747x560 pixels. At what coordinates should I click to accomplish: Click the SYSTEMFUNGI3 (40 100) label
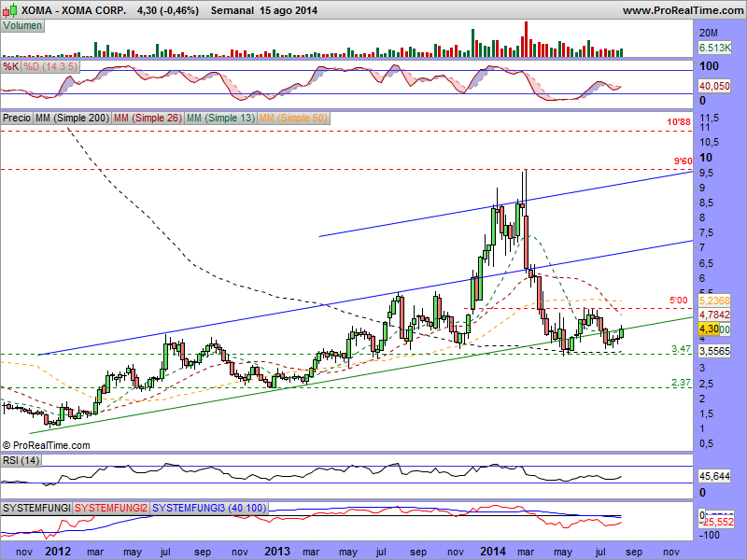click(x=208, y=508)
